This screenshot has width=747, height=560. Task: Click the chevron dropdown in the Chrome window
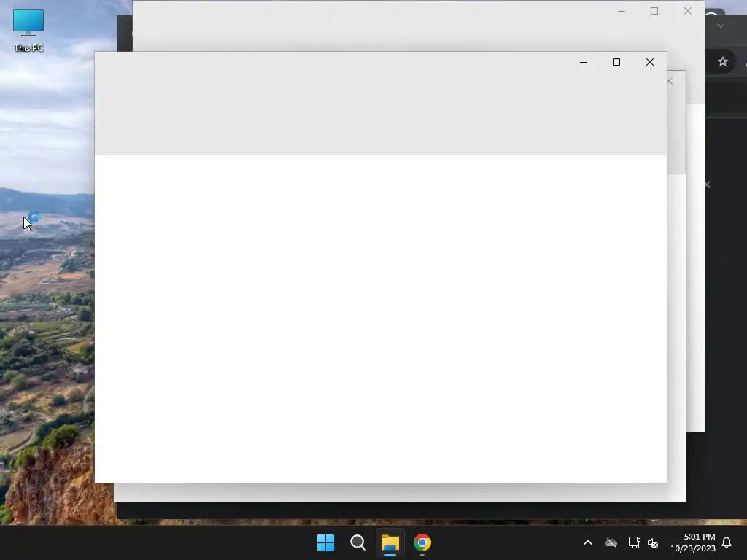(x=721, y=26)
